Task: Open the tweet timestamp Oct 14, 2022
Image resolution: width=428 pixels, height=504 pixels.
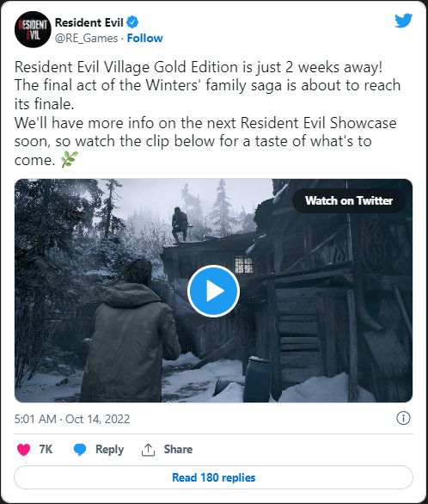Action: [x=72, y=419]
